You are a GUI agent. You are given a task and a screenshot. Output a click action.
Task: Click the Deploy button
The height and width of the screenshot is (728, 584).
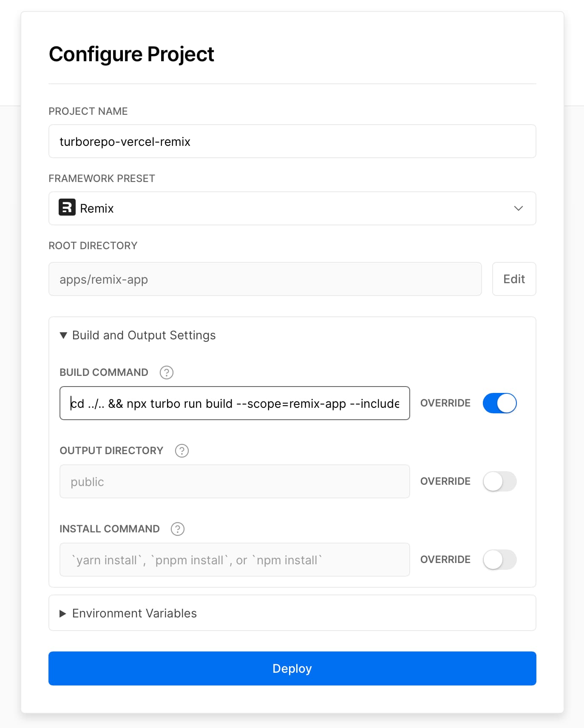[x=292, y=668]
